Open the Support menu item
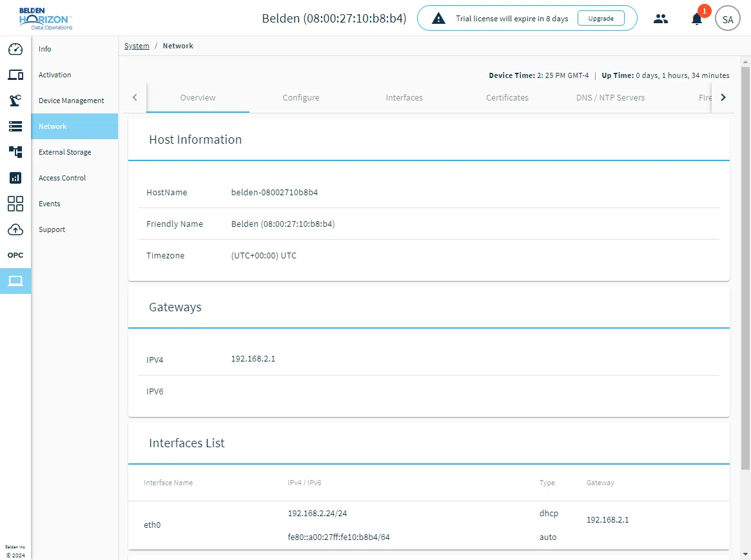Viewport: 751px width, 560px height. tap(75, 230)
